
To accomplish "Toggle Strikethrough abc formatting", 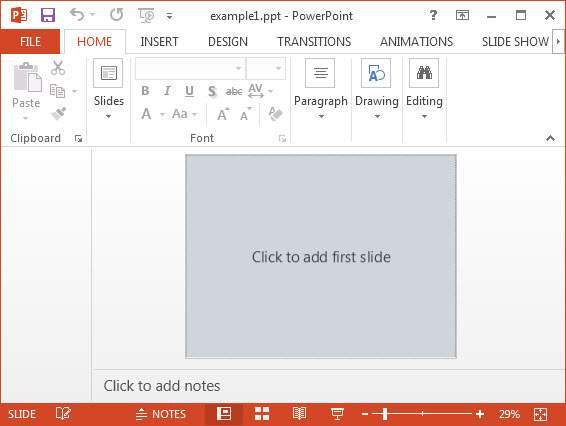I will point(234,91).
